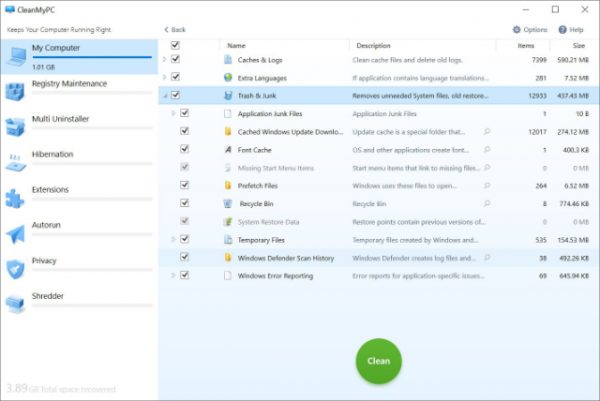Click magnifier in Windows Defender Scan History row
This screenshot has width=600, height=401.
487,258
